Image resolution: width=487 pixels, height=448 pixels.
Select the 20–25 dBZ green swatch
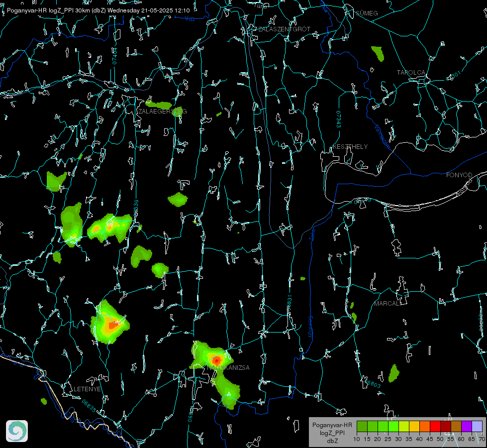(383, 426)
